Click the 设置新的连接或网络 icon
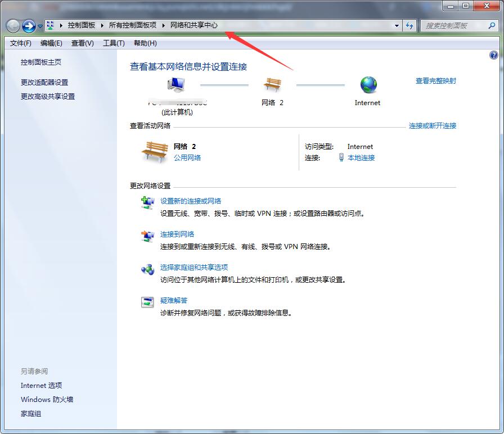 (147, 204)
